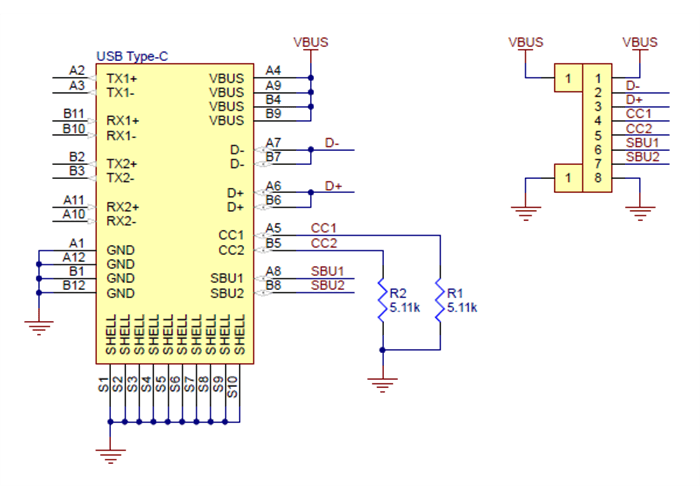Click the CC1 net label beside pin A5
This screenshot has height=500, width=700.
[x=324, y=228]
